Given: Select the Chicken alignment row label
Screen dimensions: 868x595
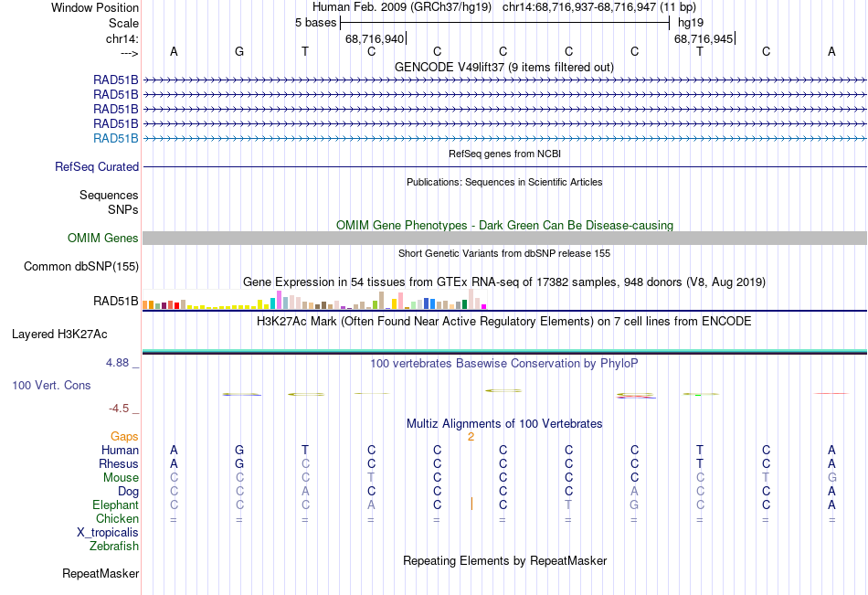Looking at the screenshot, I should [x=117, y=518].
